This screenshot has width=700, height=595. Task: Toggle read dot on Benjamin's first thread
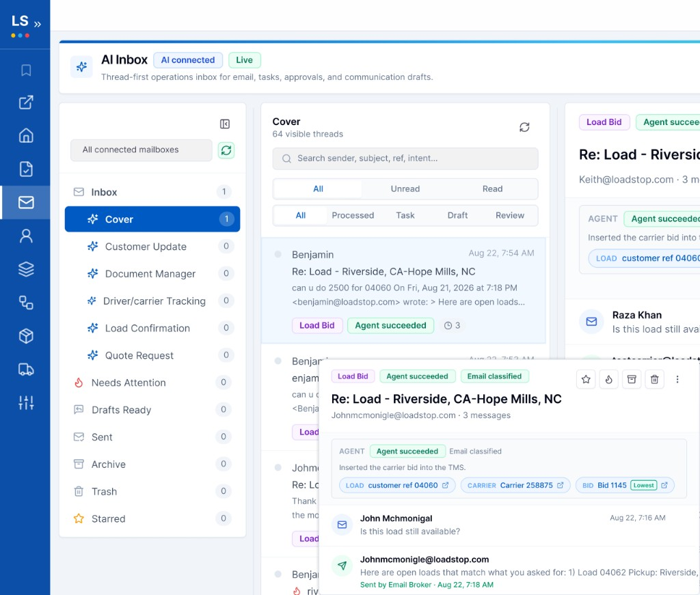coord(278,254)
